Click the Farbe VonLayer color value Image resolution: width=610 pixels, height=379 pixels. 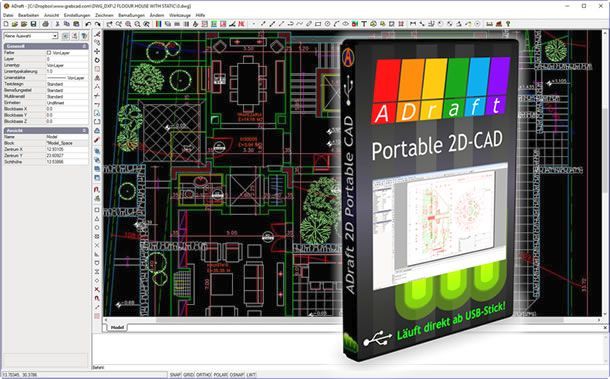(67, 53)
